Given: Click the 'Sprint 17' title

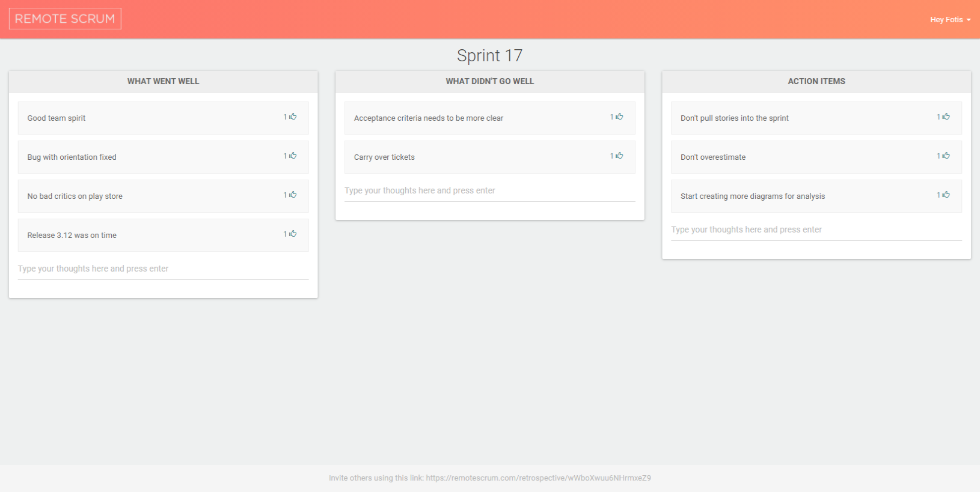Looking at the screenshot, I should [x=489, y=56].
